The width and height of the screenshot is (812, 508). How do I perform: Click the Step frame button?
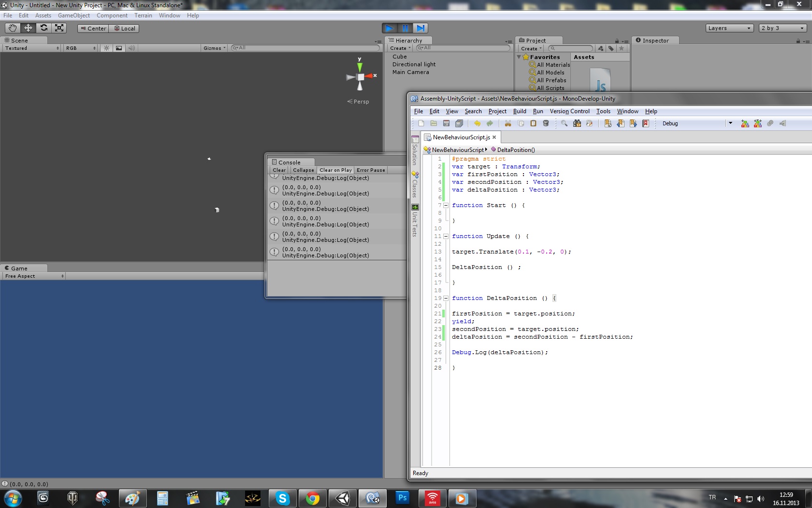[x=420, y=28]
